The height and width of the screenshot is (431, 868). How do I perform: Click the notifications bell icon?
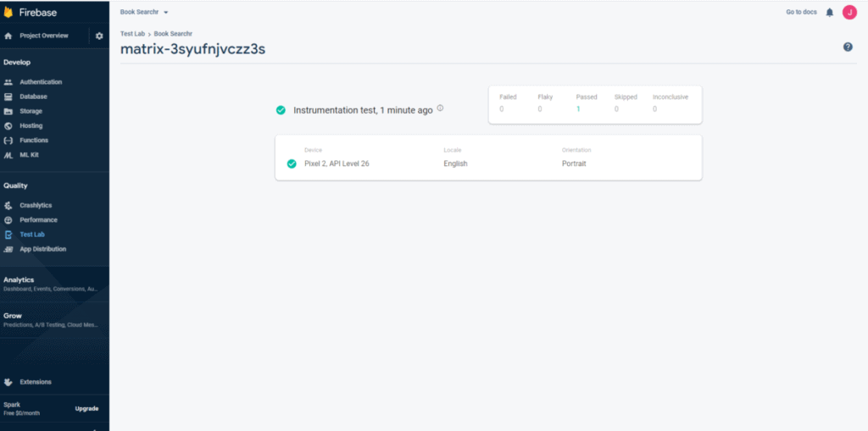[x=829, y=12]
